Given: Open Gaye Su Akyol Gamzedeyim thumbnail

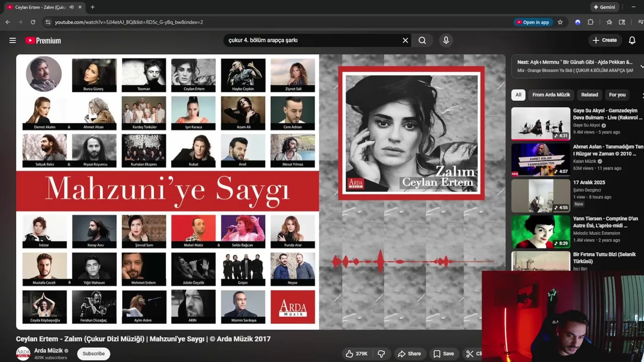Looking at the screenshot, I should point(541,123).
